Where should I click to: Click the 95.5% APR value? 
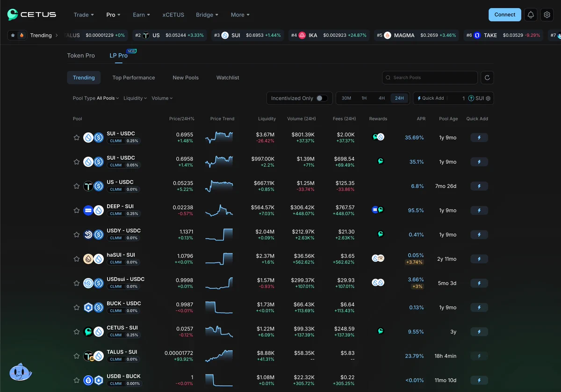[416, 210]
